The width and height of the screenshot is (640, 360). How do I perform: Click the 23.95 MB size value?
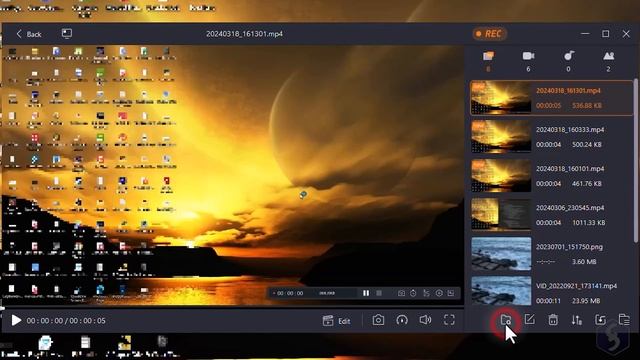[586, 301]
